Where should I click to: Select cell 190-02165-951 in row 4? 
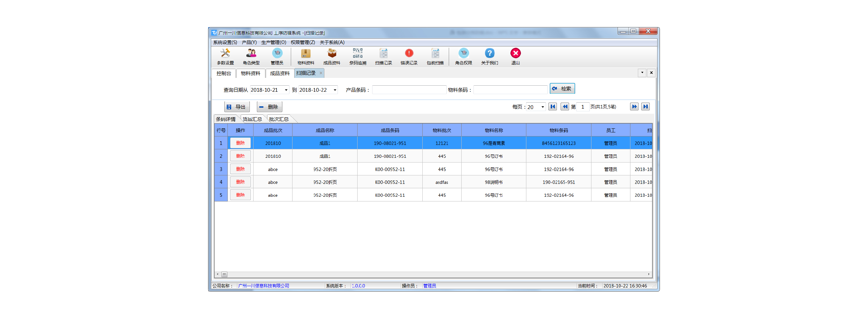[x=559, y=182]
